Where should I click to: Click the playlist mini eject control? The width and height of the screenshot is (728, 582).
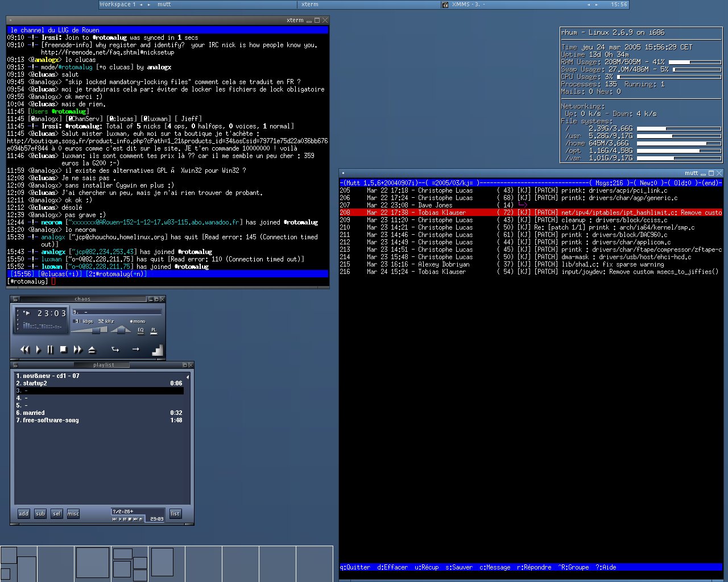point(141,519)
